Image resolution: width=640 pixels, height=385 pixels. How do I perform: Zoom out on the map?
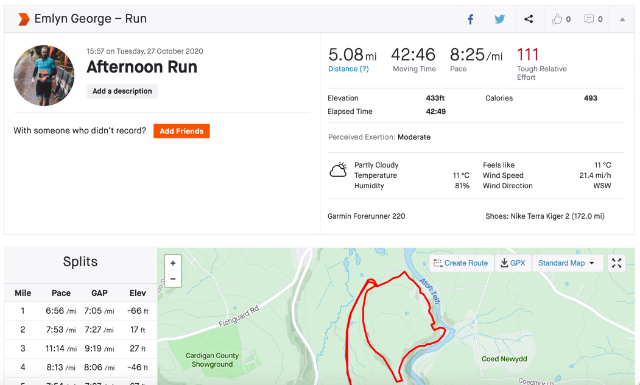pyautogui.click(x=173, y=279)
